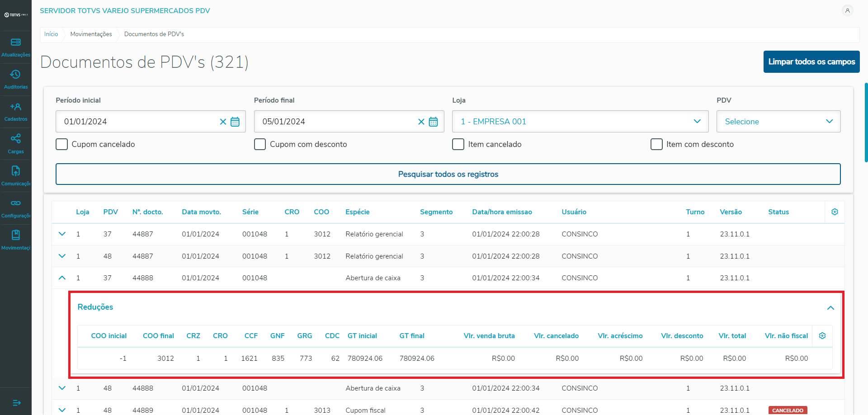Screen dimensions: 868x415
Task: Click the Cupom fiscal cell
Action: [x=365, y=410]
